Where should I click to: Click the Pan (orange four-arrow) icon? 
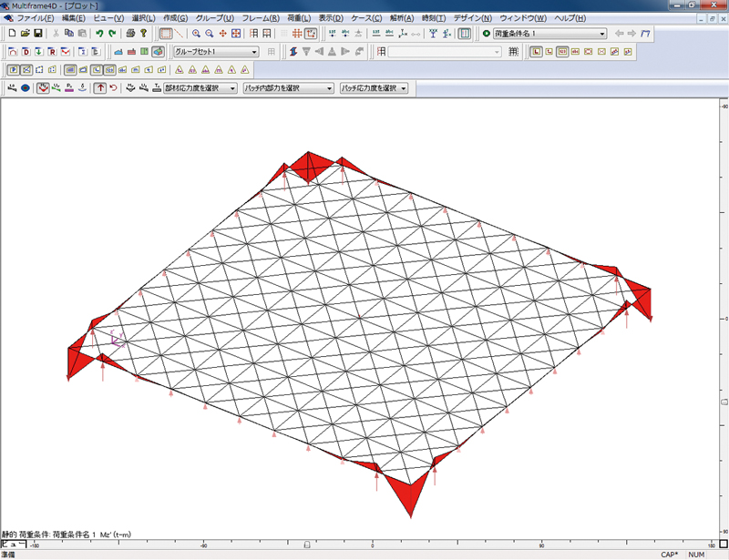(223, 34)
